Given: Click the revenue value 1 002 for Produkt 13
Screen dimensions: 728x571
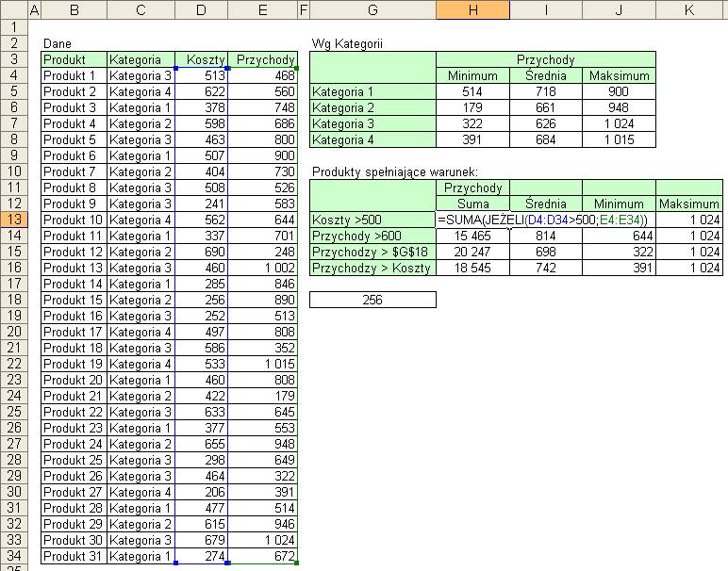Looking at the screenshot, I should pos(263,268).
